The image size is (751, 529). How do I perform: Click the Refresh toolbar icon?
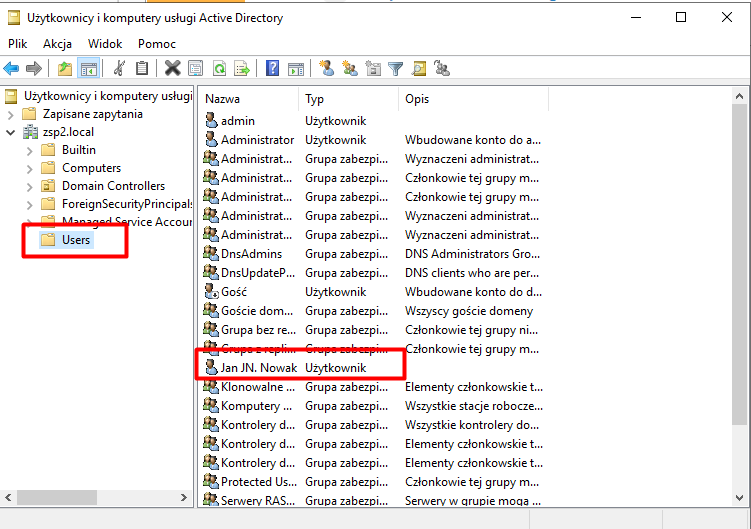218,68
